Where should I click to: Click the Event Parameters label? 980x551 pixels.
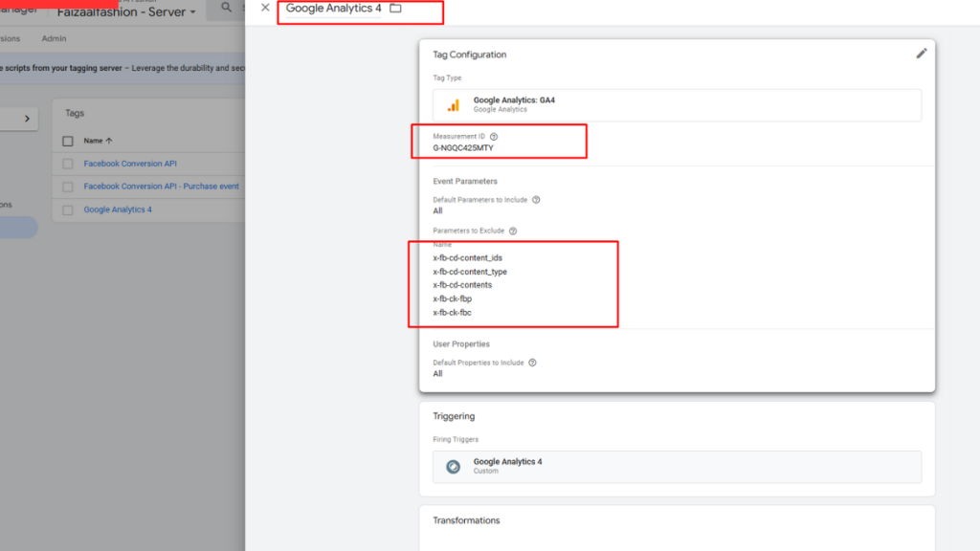pos(465,181)
